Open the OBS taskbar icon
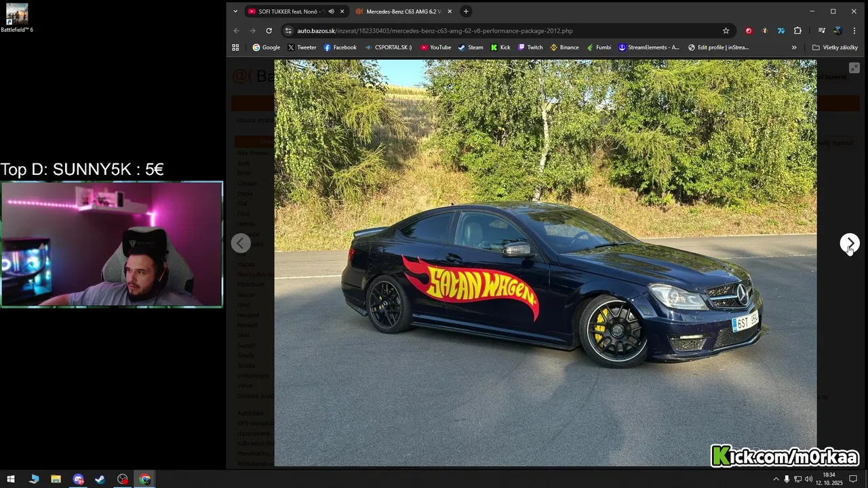 123,479
